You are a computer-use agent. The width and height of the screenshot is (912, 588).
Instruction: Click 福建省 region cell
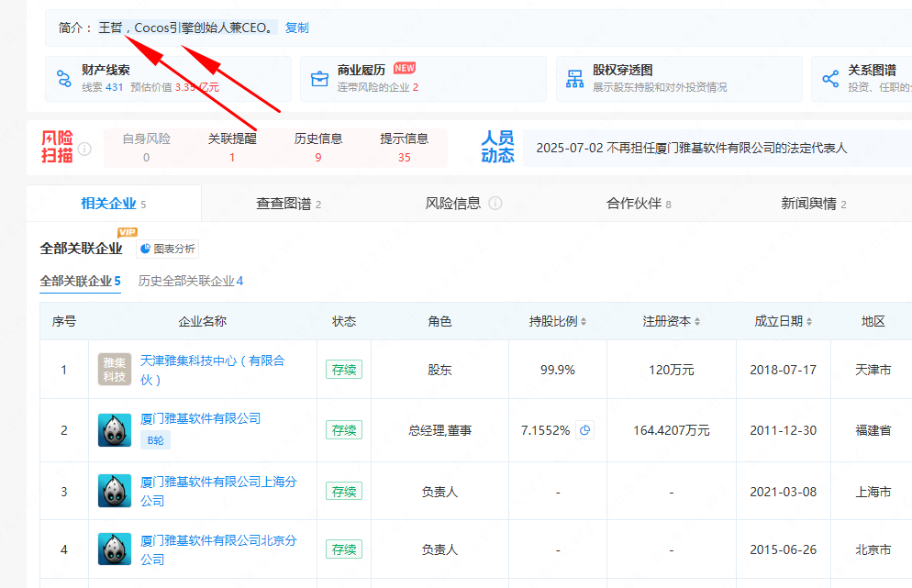[873, 430]
